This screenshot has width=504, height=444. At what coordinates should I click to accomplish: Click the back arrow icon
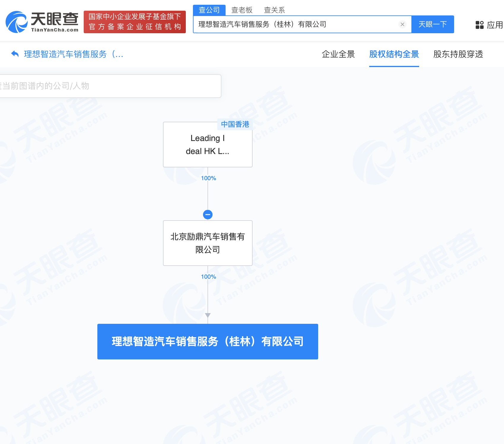[15, 54]
